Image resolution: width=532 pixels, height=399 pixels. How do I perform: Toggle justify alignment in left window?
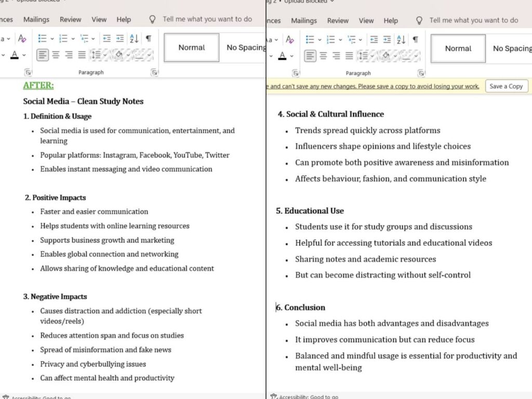tap(82, 55)
